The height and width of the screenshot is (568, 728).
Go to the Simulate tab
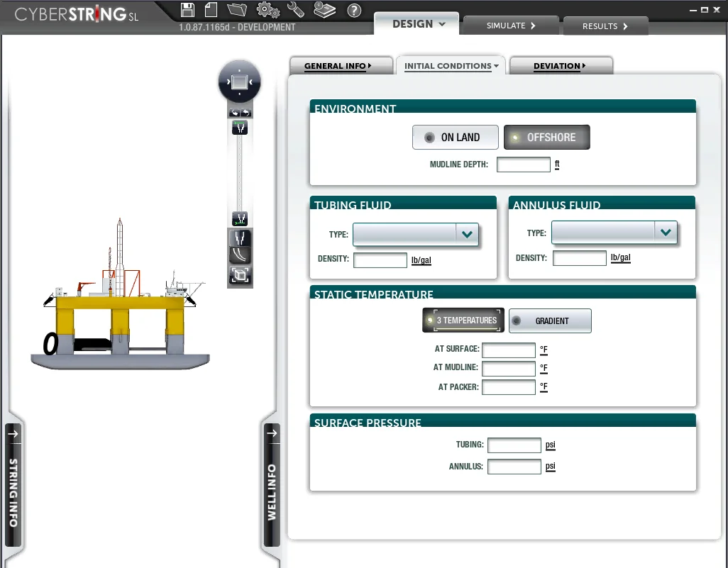pyautogui.click(x=511, y=26)
